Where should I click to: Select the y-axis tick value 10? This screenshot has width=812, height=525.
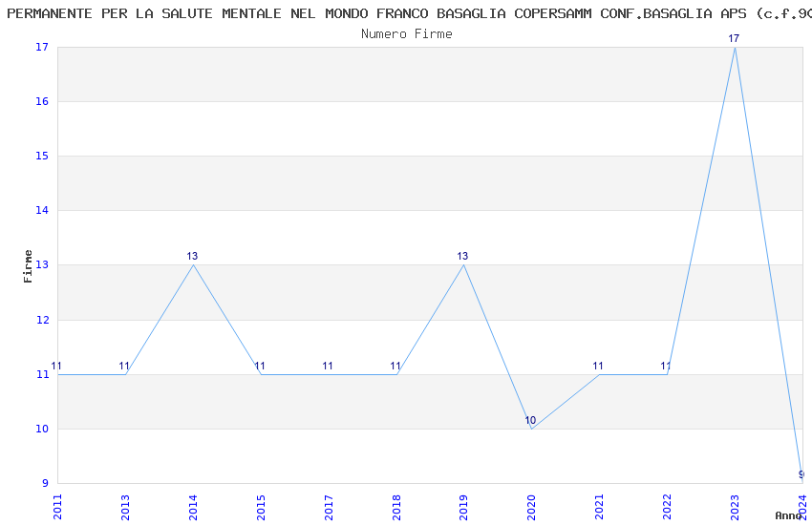coord(42,429)
